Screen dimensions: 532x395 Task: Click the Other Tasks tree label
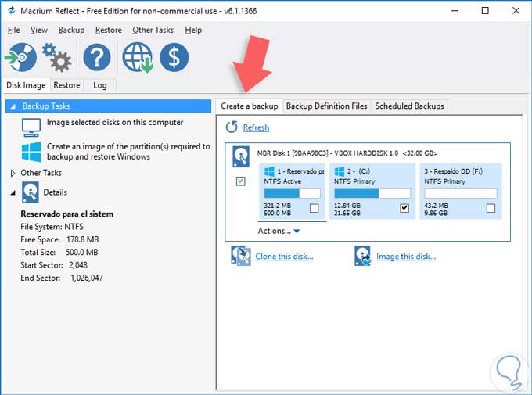coord(41,173)
